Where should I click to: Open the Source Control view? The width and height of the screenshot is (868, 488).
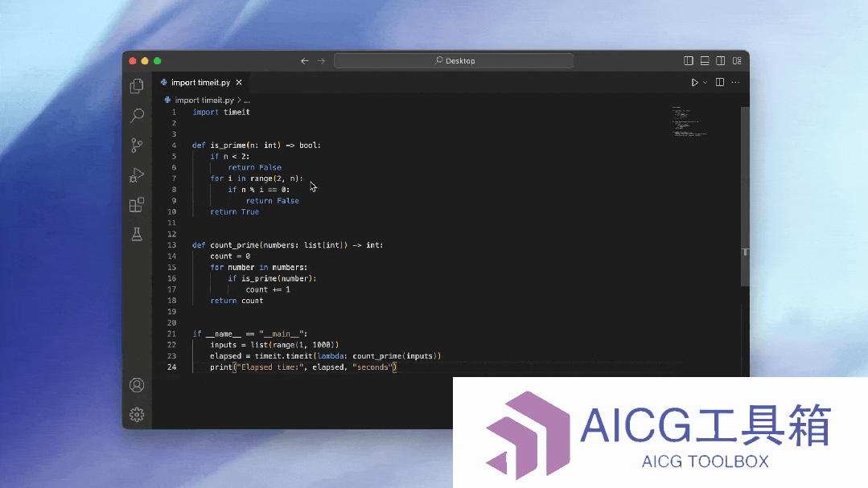(137, 145)
